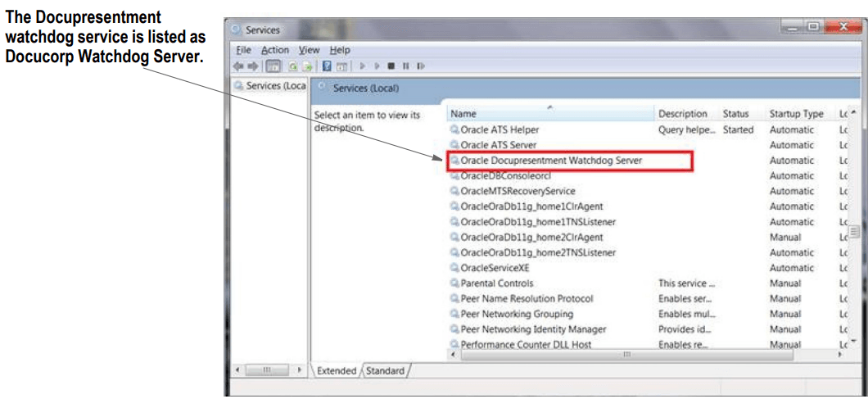Click the services list horizontal scrollbar thumb

626,354
